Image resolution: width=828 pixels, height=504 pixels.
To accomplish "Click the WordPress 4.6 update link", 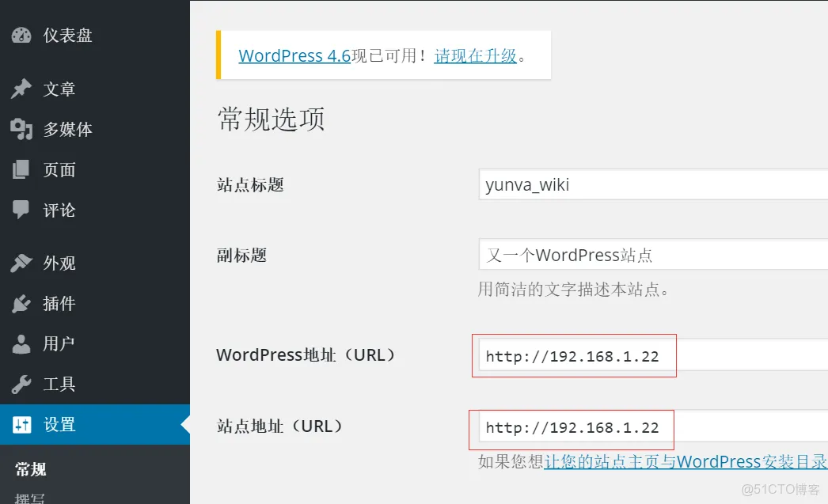I will coord(294,55).
